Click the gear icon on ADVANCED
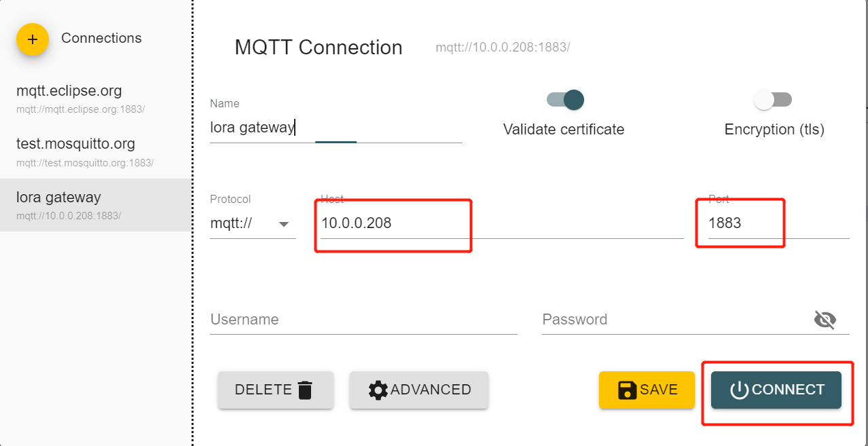The width and height of the screenshot is (868, 446). click(x=378, y=390)
